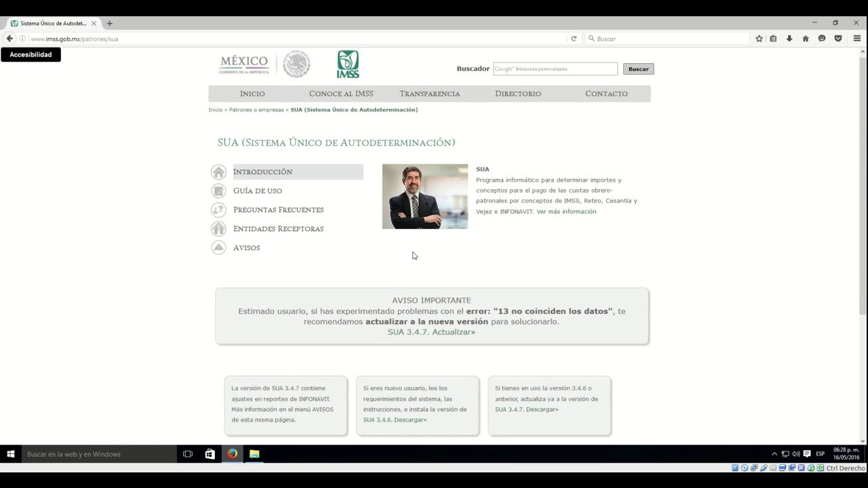Click the Ctrl Derecho host key label

pyautogui.click(x=846, y=468)
